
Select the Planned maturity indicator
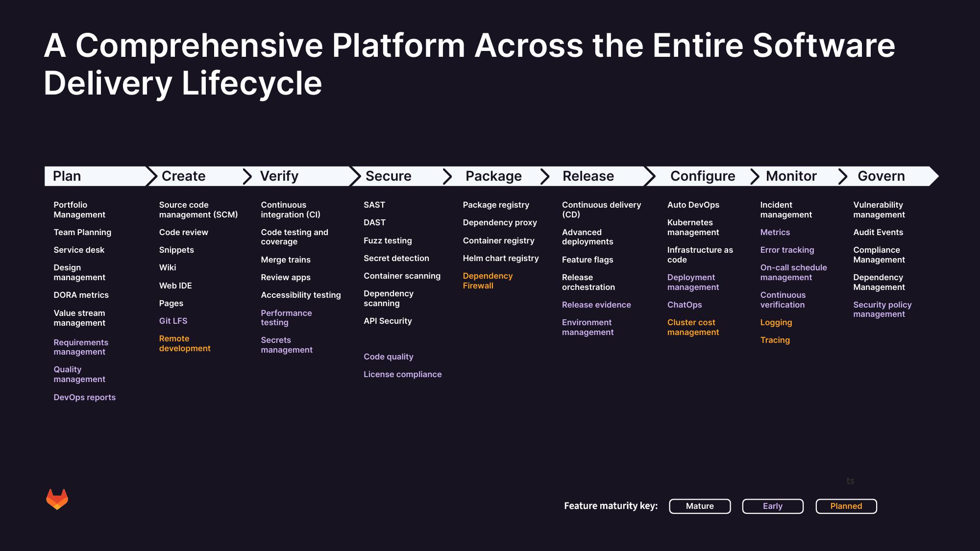pos(846,506)
